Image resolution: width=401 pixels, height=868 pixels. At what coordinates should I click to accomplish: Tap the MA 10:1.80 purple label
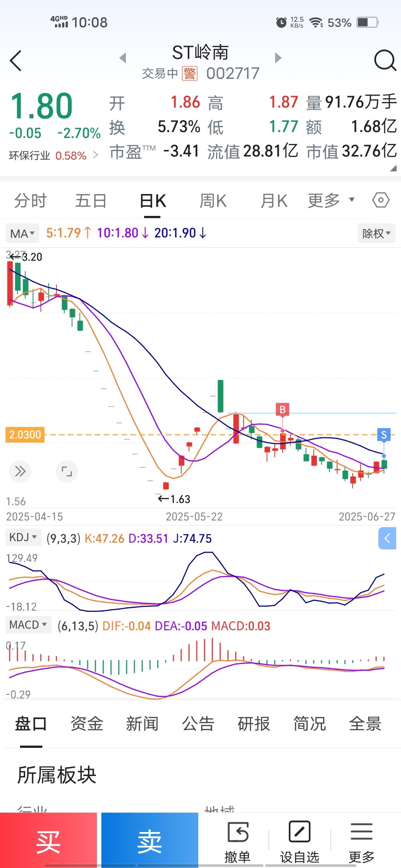[x=123, y=233]
